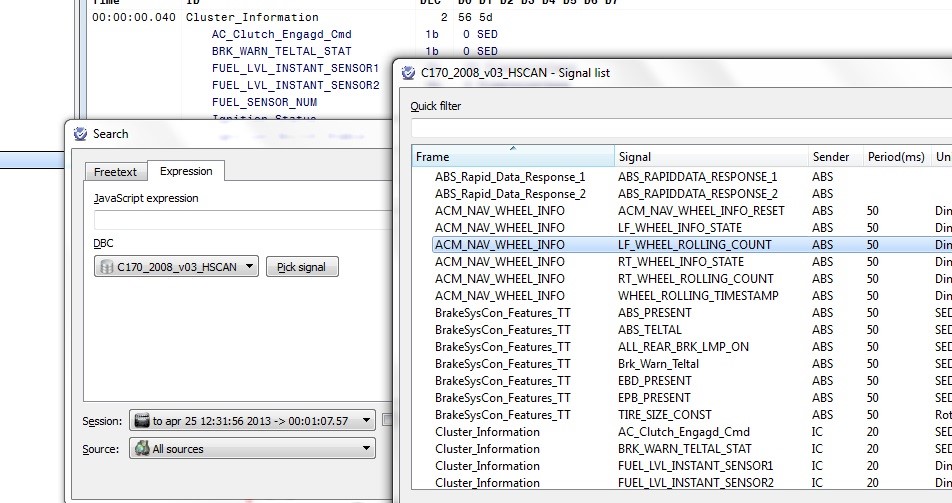Select the ABS_PRESENT signal
The image size is (952, 503).
click(x=654, y=313)
